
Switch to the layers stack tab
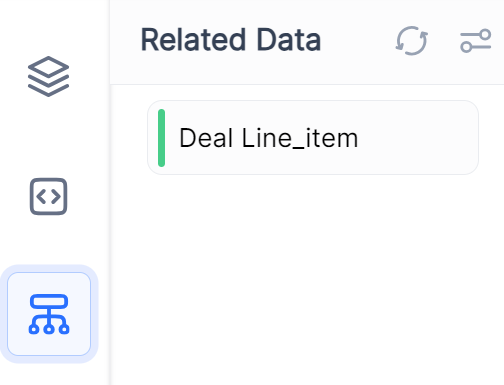click(49, 77)
